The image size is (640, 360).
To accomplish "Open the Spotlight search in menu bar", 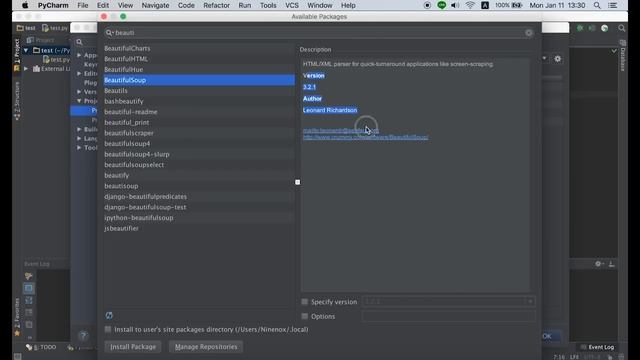I will pyautogui.click(x=597, y=5).
